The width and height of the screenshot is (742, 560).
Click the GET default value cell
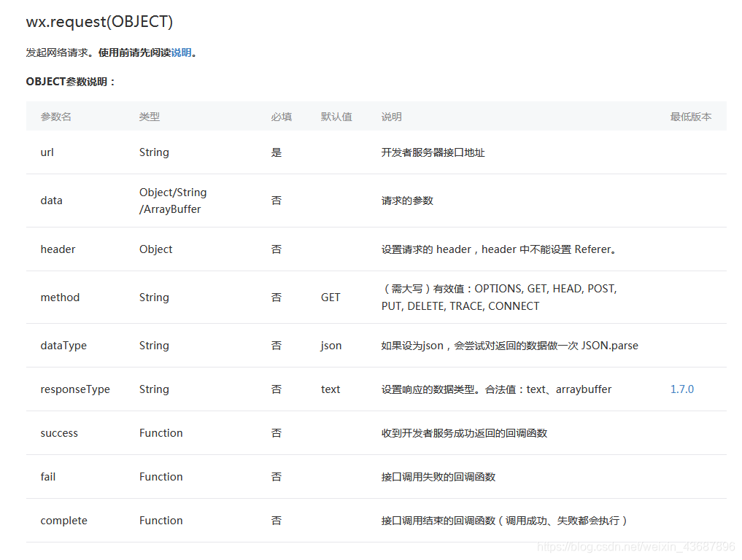[331, 297]
